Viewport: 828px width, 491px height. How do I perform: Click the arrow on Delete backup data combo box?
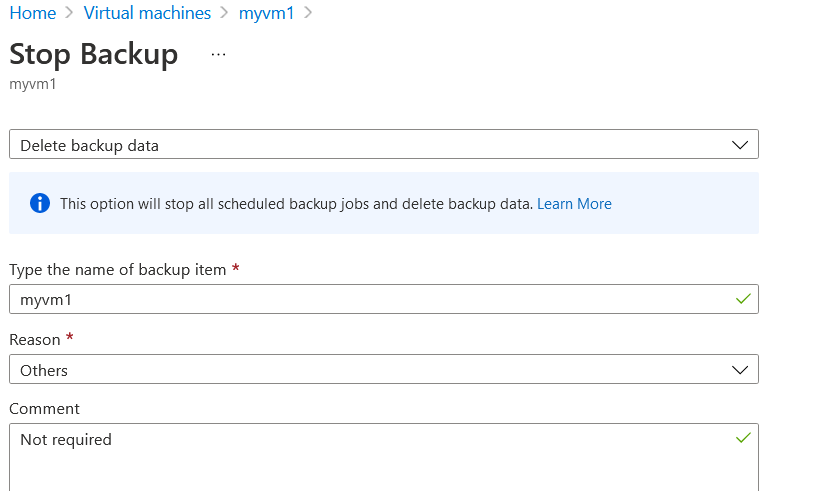740,145
